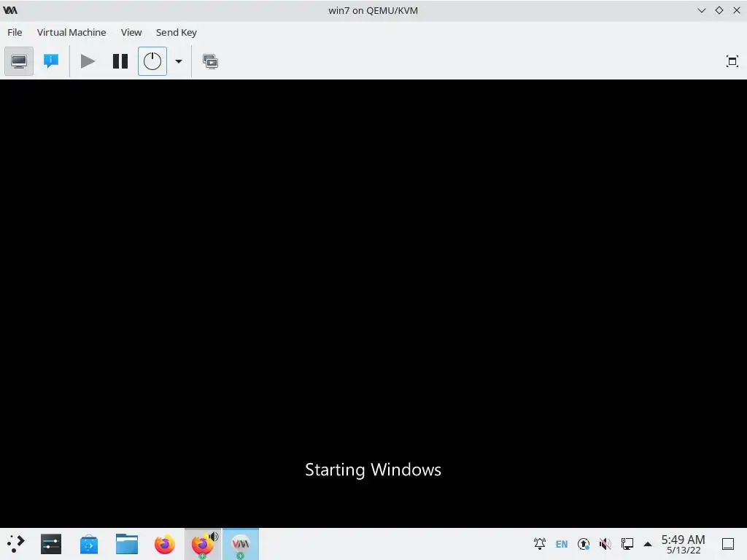Open the View menu

(131, 32)
